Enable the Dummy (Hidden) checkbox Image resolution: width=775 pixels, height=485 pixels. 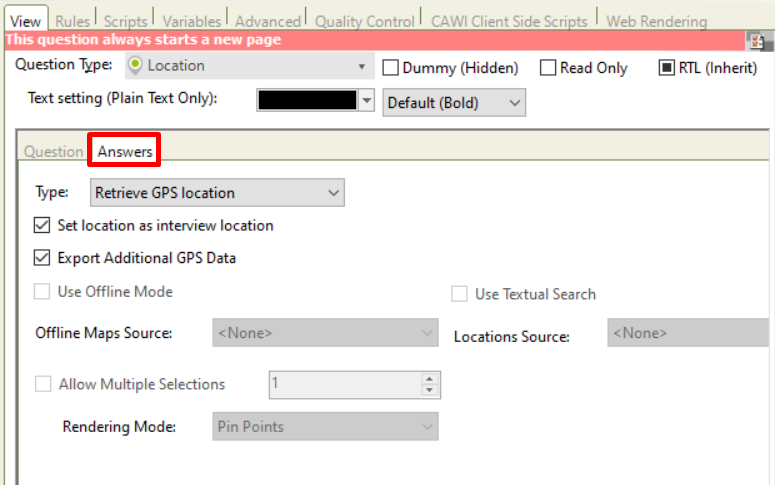point(391,68)
